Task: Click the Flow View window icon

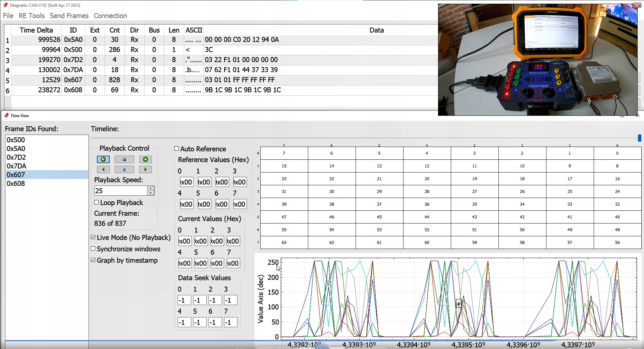Action: (6, 115)
